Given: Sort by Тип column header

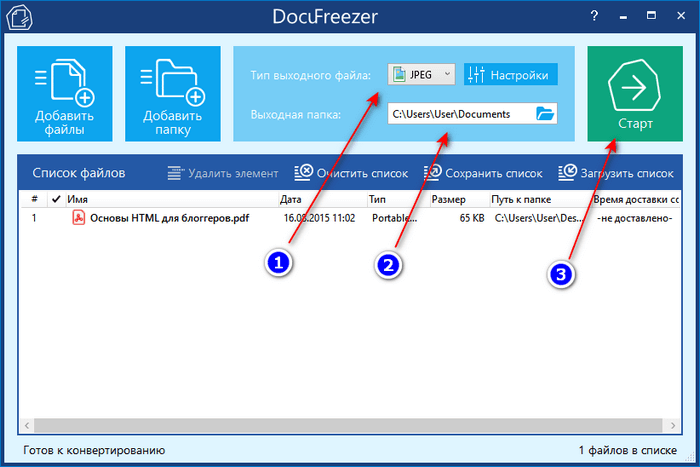Looking at the screenshot, I should pyautogui.click(x=398, y=199).
